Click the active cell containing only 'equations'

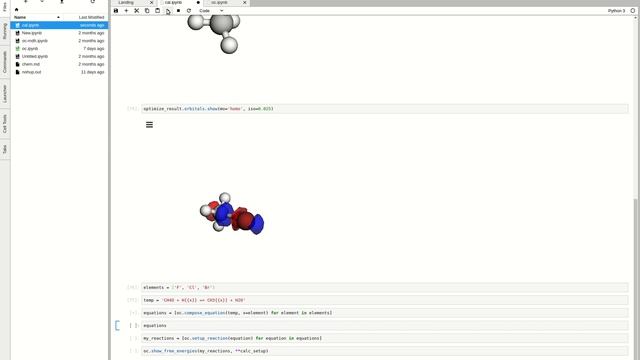pyautogui.click(x=384, y=325)
